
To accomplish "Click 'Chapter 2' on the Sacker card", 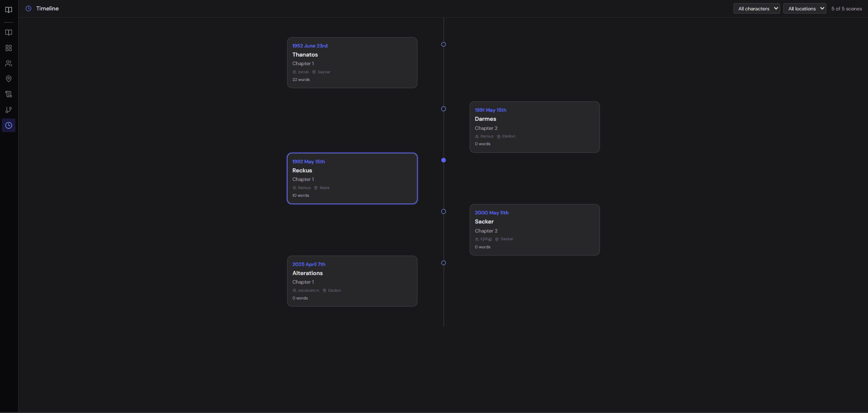I will [486, 231].
